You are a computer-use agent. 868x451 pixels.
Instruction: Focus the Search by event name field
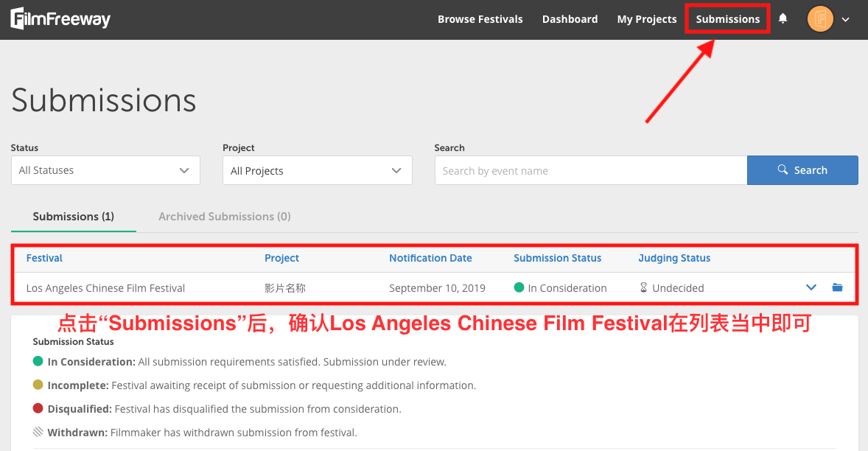click(x=591, y=170)
